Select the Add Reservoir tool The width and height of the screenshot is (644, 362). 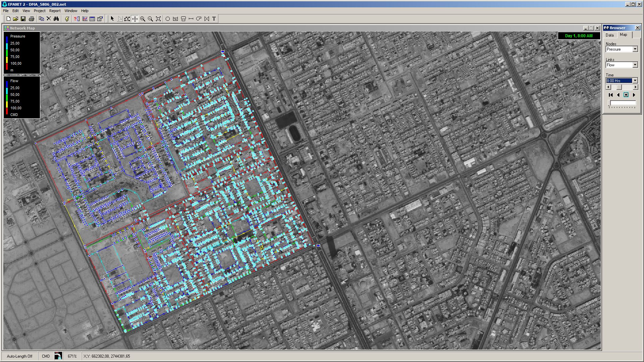point(175,19)
